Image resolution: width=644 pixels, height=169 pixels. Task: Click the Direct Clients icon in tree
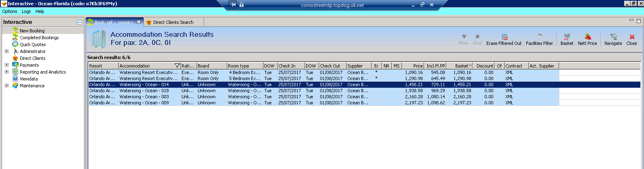click(15, 58)
